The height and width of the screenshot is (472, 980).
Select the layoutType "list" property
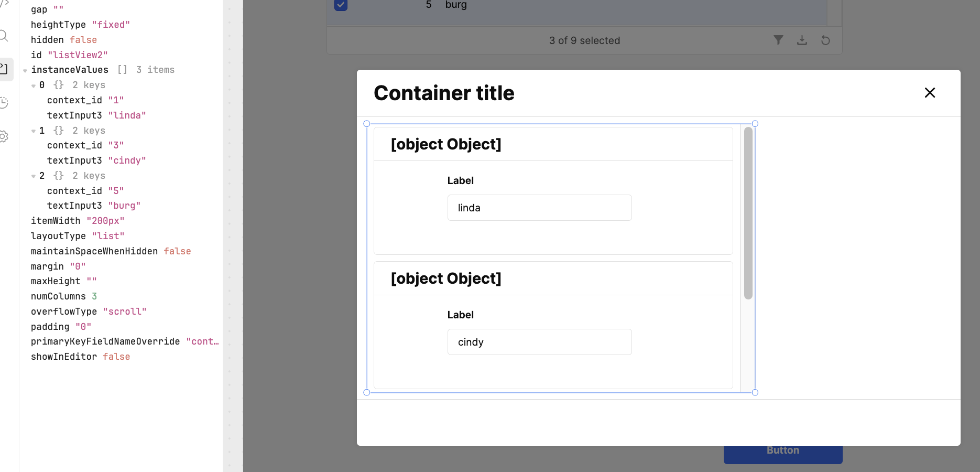78,236
